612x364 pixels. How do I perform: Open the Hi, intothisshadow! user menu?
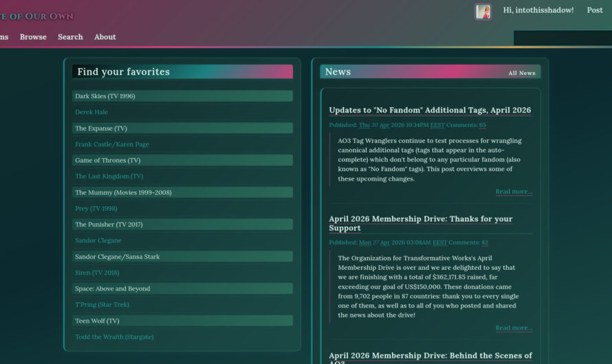click(538, 10)
